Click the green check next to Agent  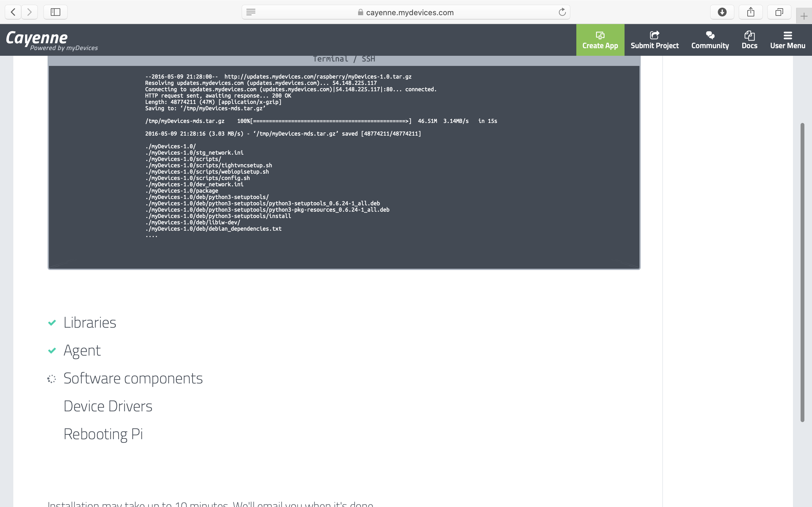click(52, 350)
